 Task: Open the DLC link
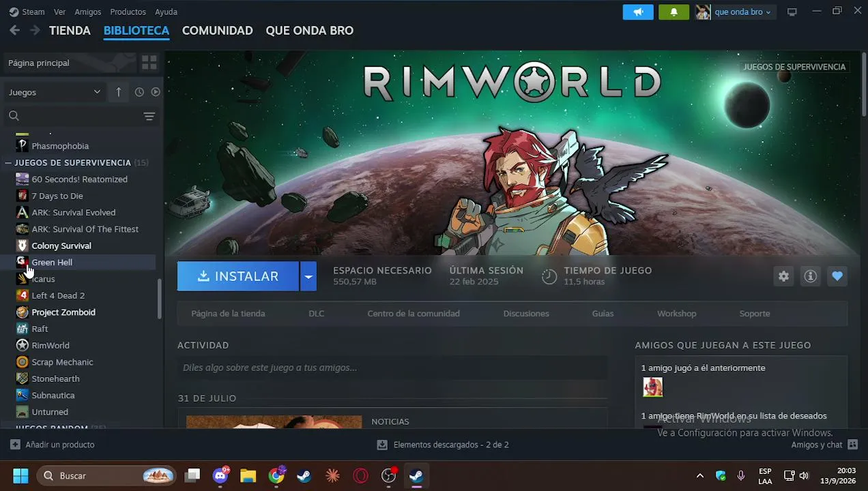[x=316, y=314]
